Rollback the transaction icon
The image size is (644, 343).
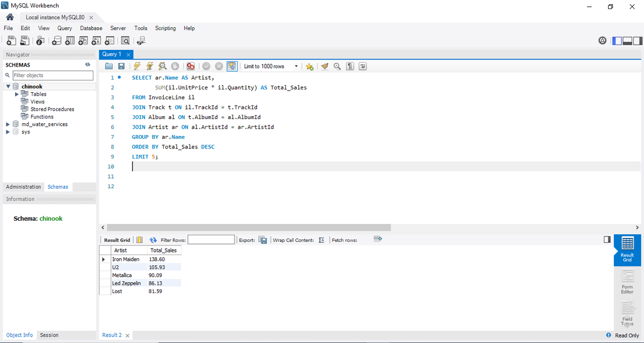click(x=219, y=66)
